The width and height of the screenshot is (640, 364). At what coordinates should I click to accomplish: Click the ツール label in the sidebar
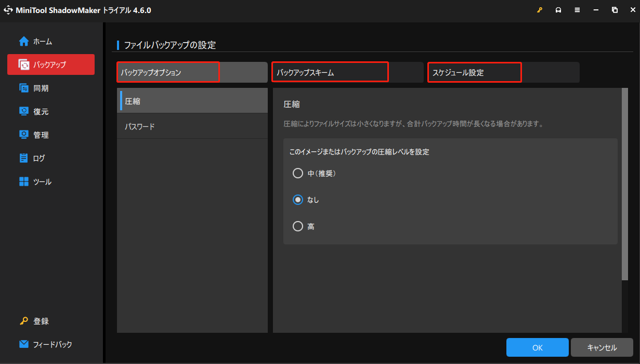pyautogui.click(x=43, y=182)
